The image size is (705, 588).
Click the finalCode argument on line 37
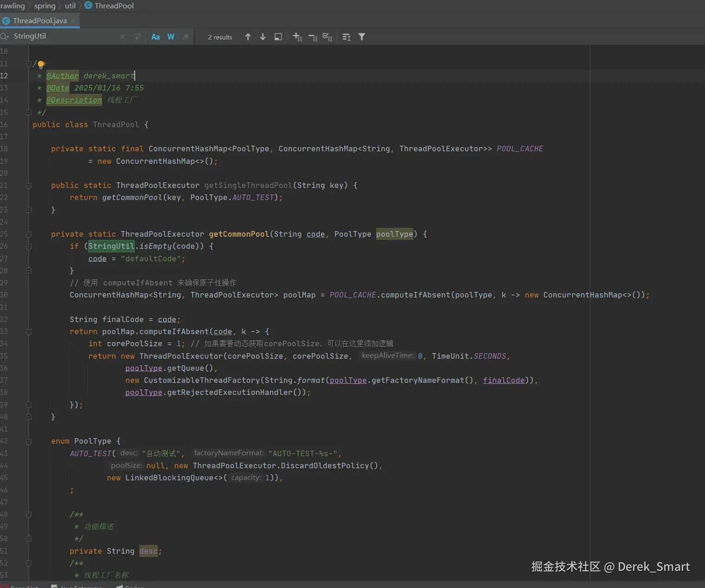pyautogui.click(x=504, y=381)
